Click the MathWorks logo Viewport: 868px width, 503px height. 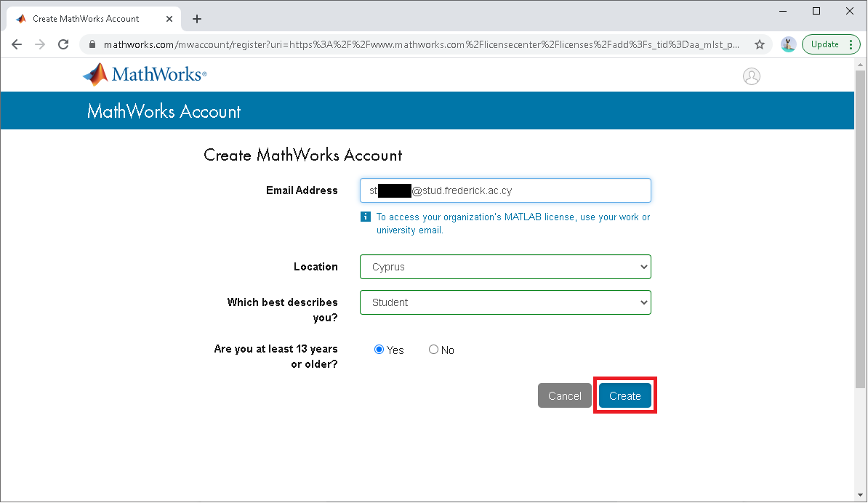click(x=145, y=74)
